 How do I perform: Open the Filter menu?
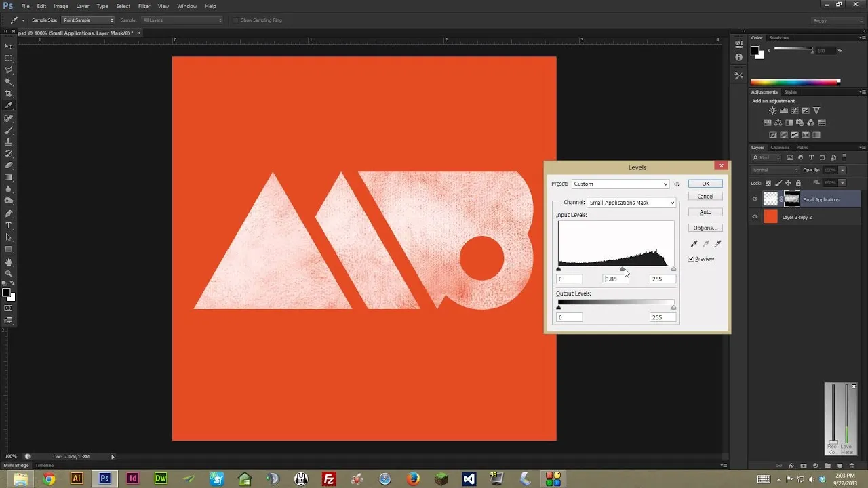(144, 6)
